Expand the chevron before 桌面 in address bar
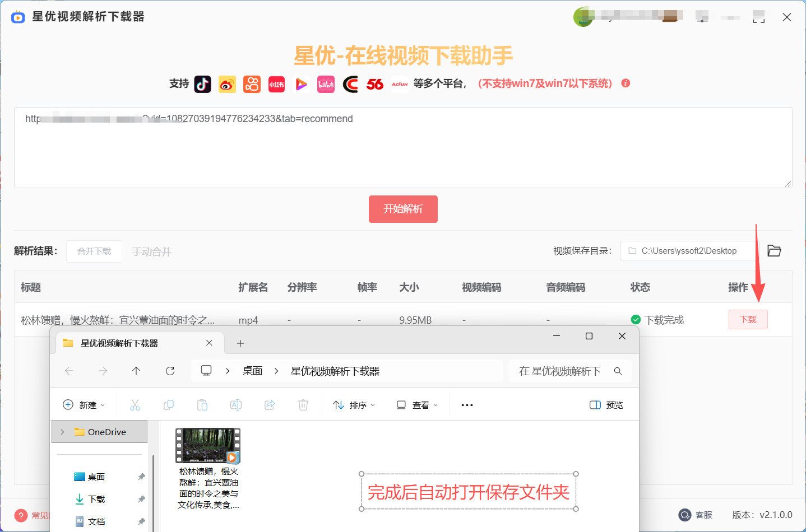 click(228, 371)
